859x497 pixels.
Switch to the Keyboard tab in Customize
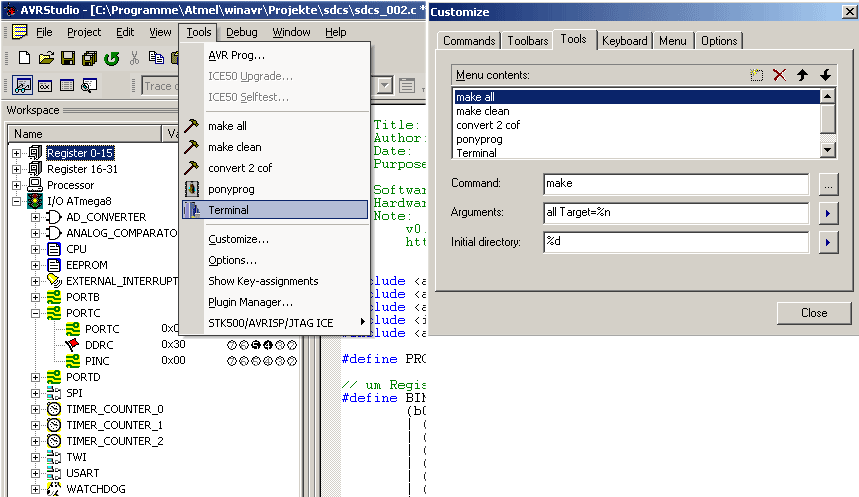[x=625, y=41]
